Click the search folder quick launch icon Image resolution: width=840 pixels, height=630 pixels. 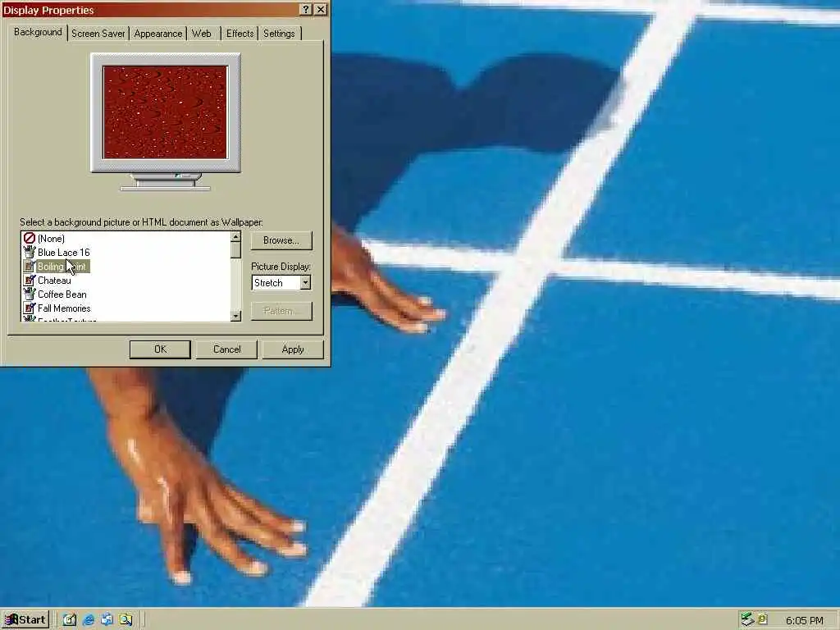[126, 620]
